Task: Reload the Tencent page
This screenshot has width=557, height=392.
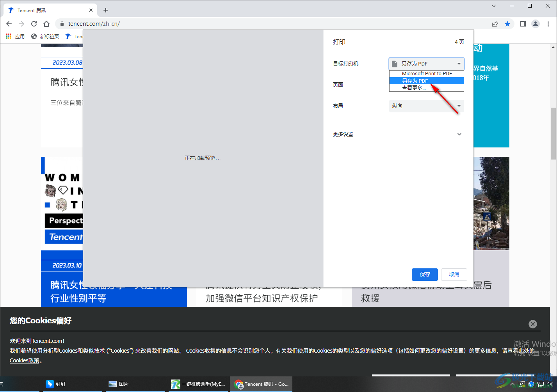Action: point(34,24)
